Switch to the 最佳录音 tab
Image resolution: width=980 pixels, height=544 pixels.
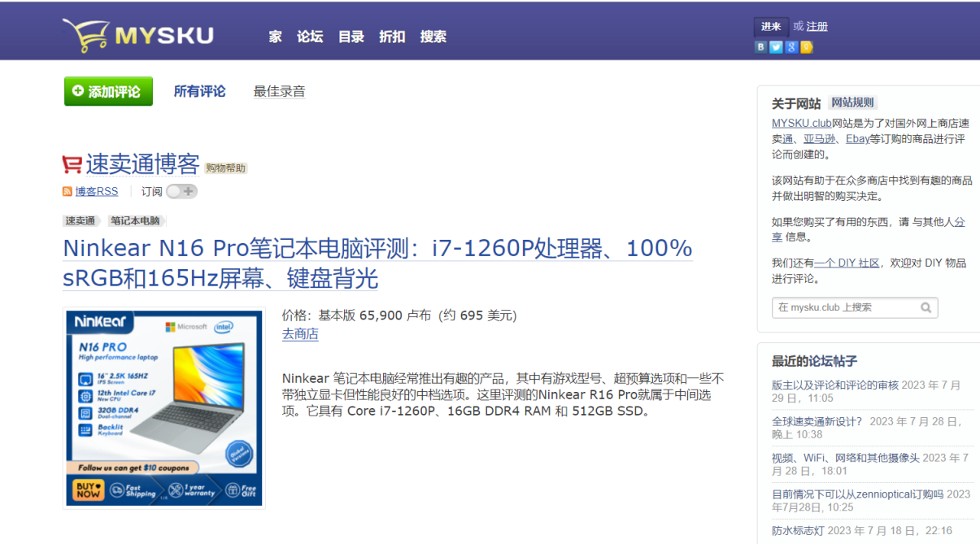pyautogui.click(x=279, y=91)
